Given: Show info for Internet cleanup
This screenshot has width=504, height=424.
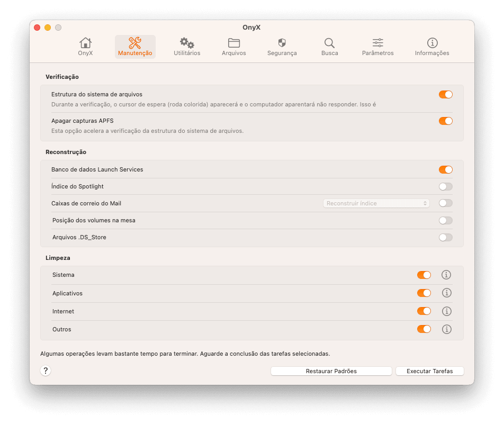Looking at the screenshot, I should coord(446,311).
